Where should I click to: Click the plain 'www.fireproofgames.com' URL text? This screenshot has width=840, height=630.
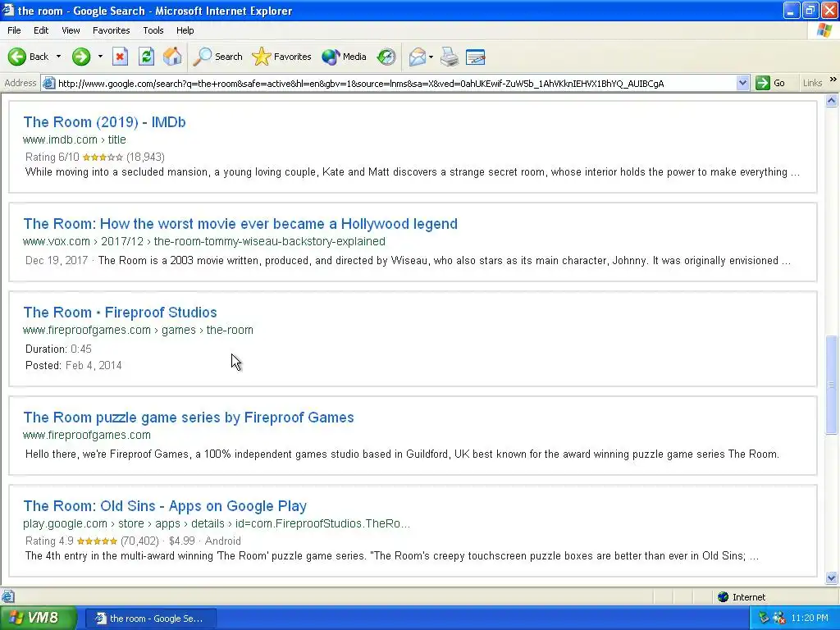click(87, 435)
